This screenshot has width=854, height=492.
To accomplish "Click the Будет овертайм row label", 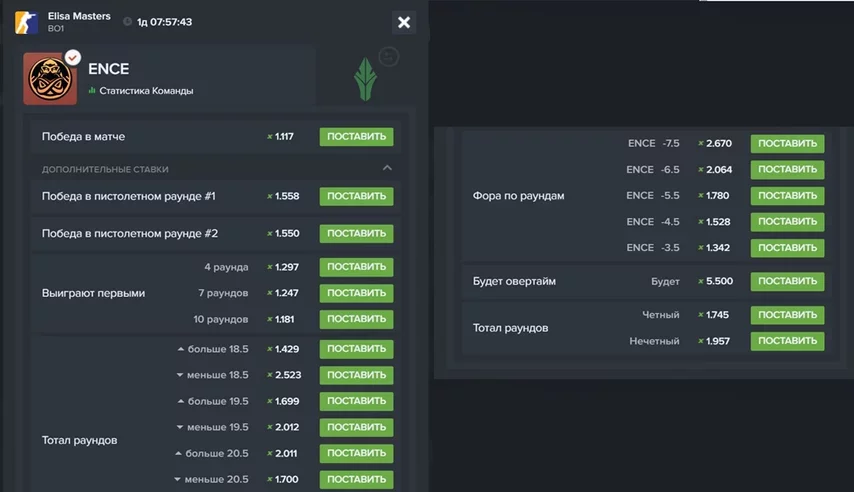I will (x=514, y=281).
